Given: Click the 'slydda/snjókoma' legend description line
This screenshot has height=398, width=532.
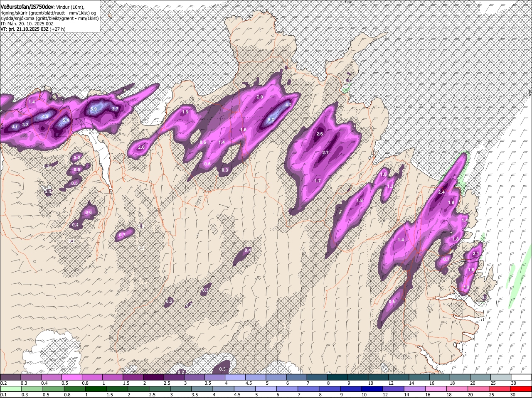Looking at the screenshot, I should pos(49,18).
